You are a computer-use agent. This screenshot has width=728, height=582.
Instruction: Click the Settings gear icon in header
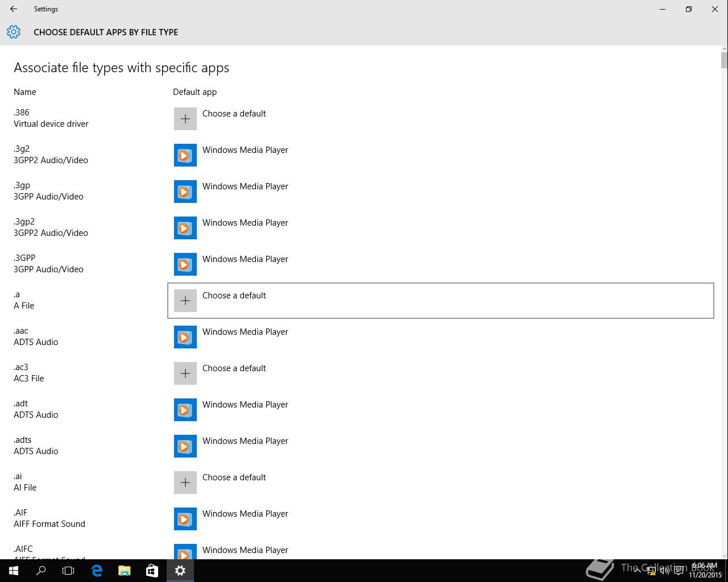pos(14,32)
